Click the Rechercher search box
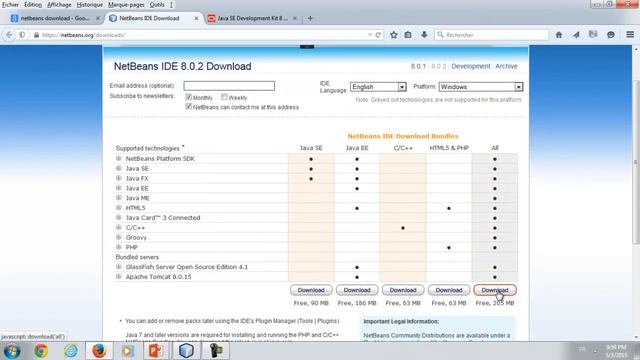Screen dimensions: 640x360 pyautogui.click(x=491, y=35)
